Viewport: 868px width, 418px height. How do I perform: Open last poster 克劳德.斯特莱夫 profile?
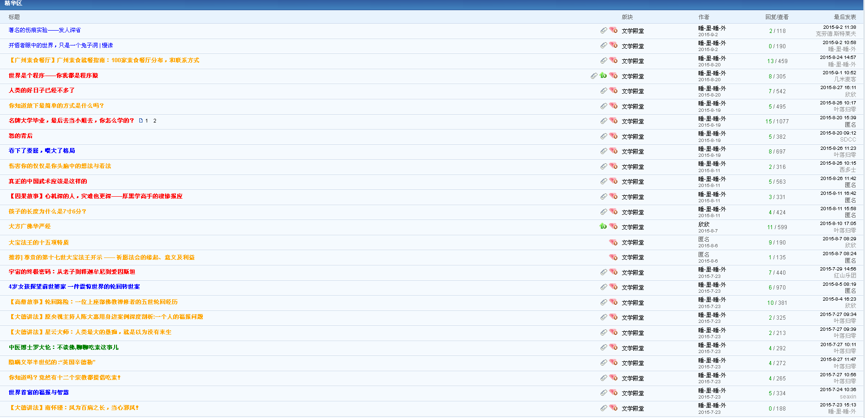click(836, 34)
